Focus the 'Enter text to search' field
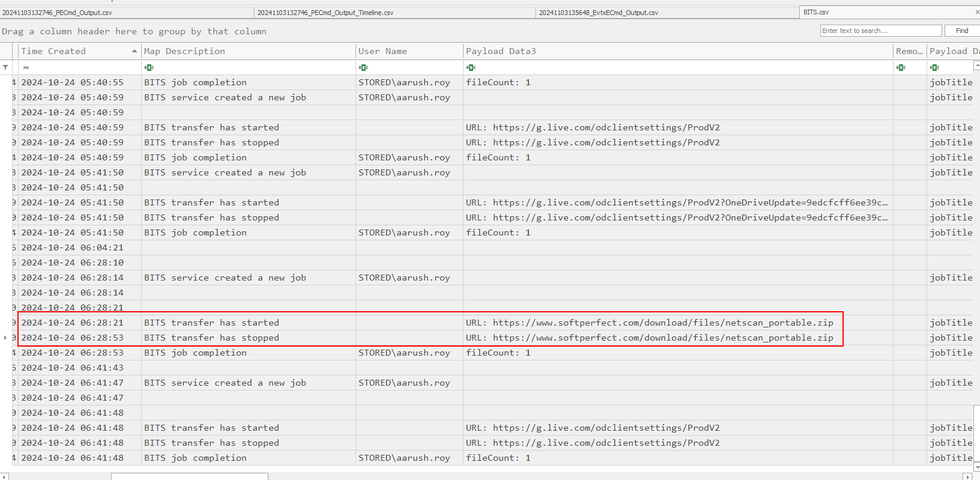The height and width of the screenshot is (480, 980). tap(880, 31)
